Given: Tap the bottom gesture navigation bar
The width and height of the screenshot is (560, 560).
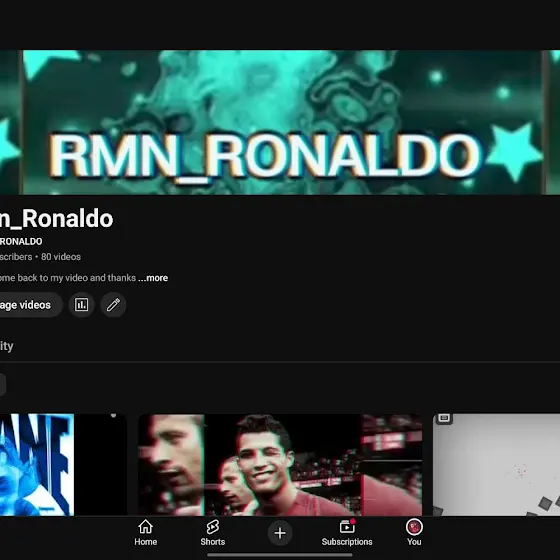Looking at the screenshot, I should (x=280, y=555).
